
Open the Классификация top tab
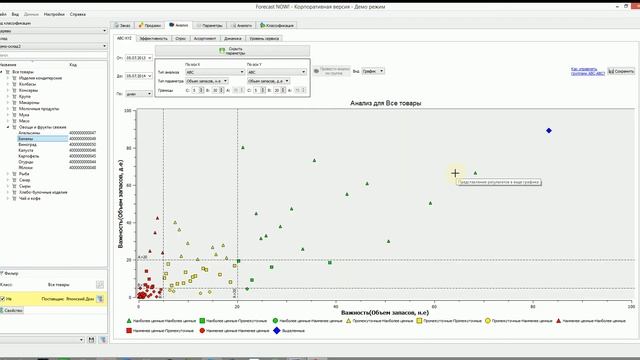(x=277, y=25)
